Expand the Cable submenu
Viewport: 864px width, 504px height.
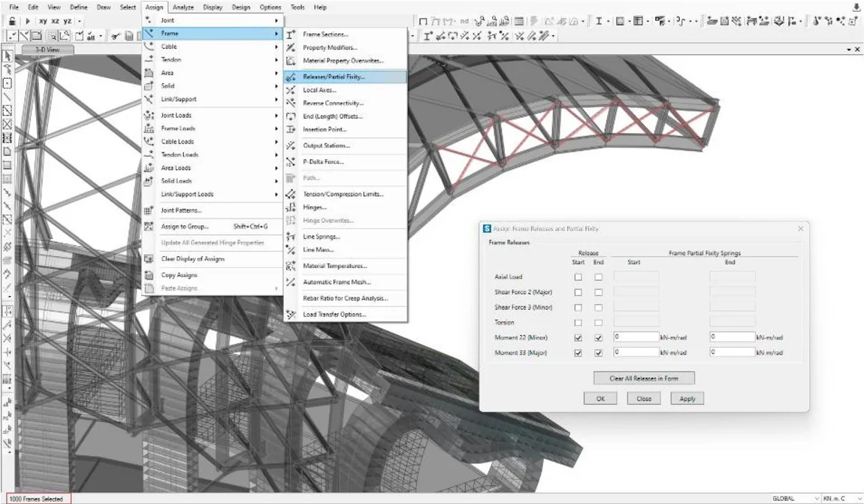point(213,47)
